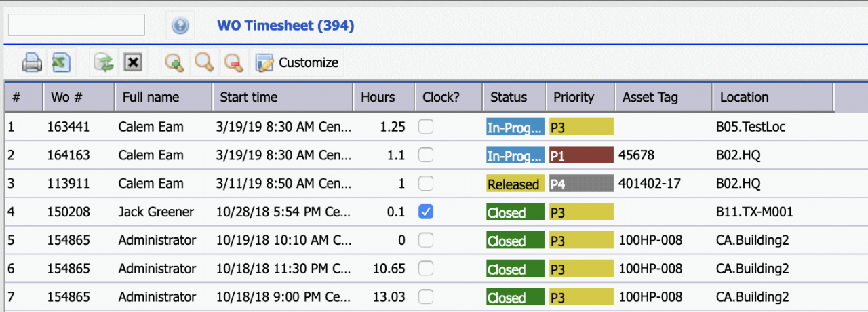868x312 pixels.
Task: Tick the Clock checkbox for WO 113911
Action: click(426, 184)
